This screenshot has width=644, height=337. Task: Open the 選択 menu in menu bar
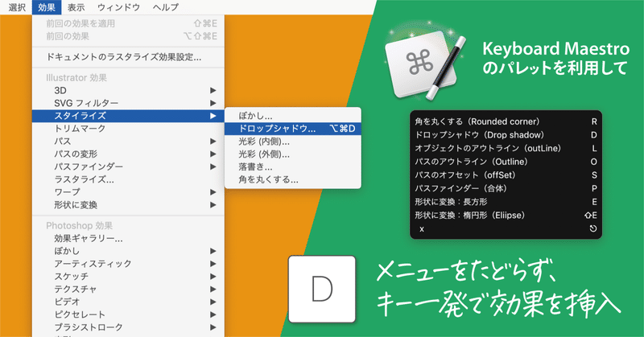point(17,7)
